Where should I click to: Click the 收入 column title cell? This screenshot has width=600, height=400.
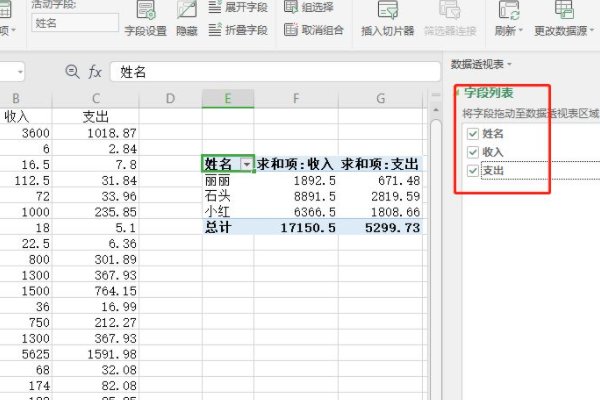click(x=26, y=116)
